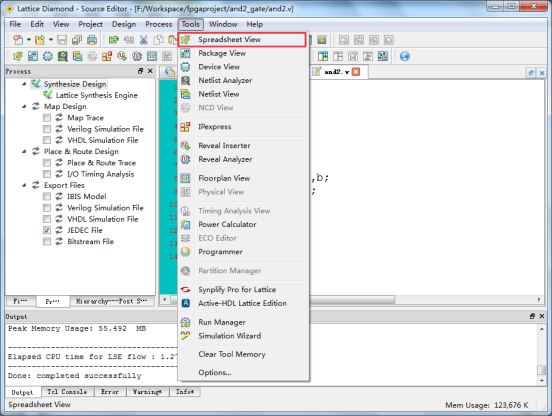Open Package View from toolbar icon

tap(33, 56)
